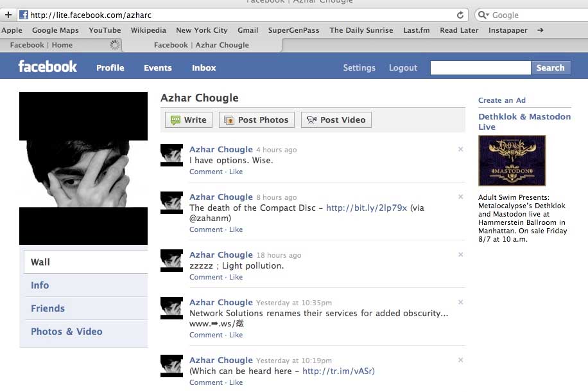588x392 pixels.
Task: Comment on the "Light pollution" post
Action: click(x=206, y=277)
